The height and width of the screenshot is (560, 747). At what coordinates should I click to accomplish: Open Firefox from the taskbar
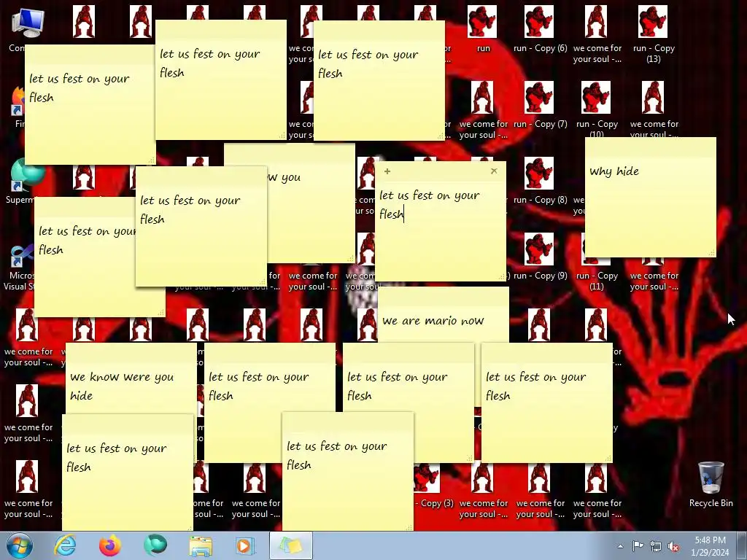click(109, 545)
